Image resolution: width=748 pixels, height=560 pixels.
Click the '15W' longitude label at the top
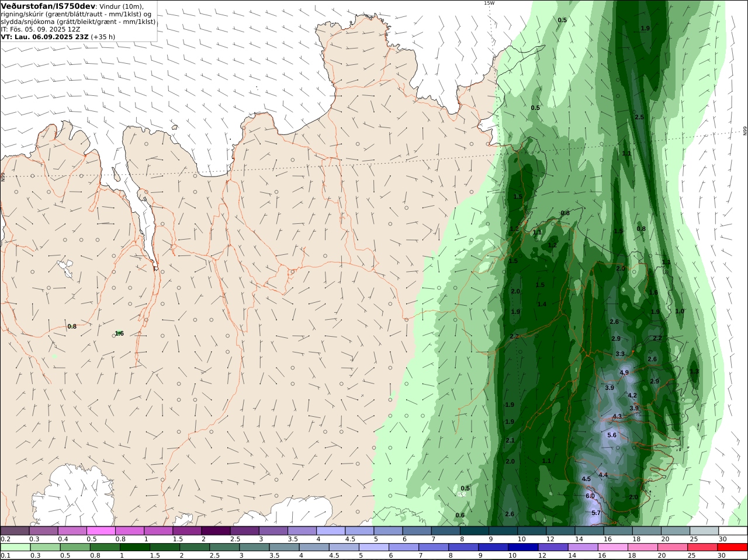(489, 3)
